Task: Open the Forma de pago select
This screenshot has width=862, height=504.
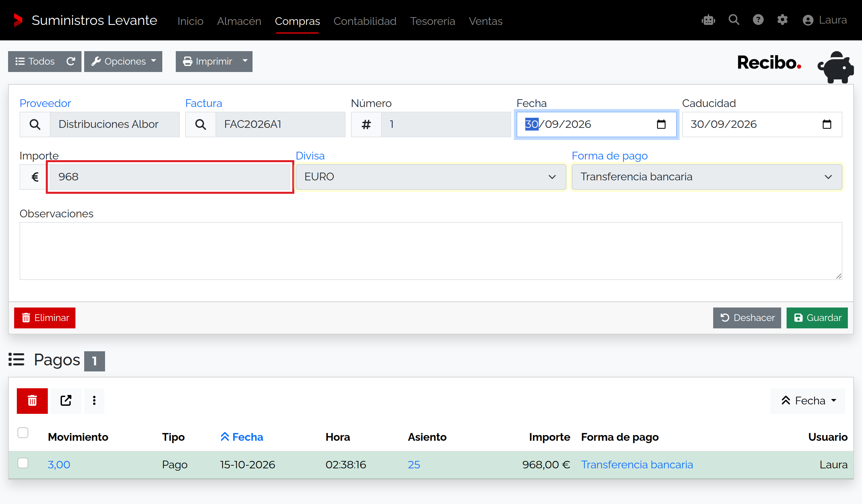Action: 707,177
